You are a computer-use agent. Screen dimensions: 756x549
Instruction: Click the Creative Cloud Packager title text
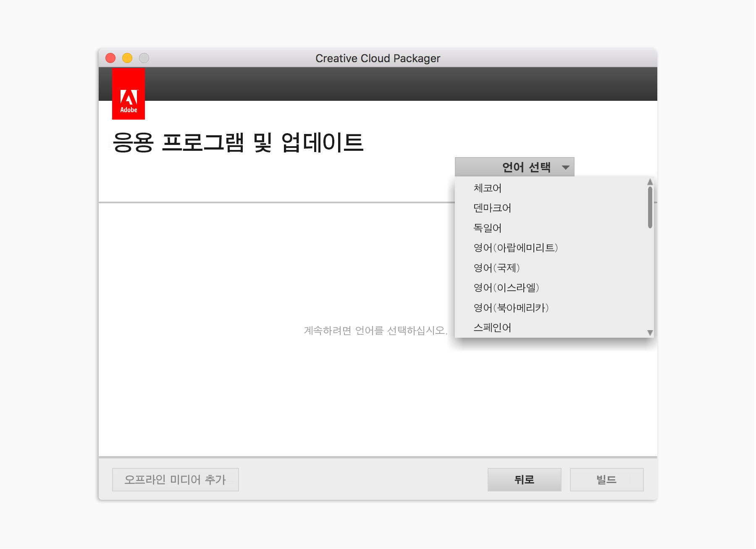pos(378,58)
